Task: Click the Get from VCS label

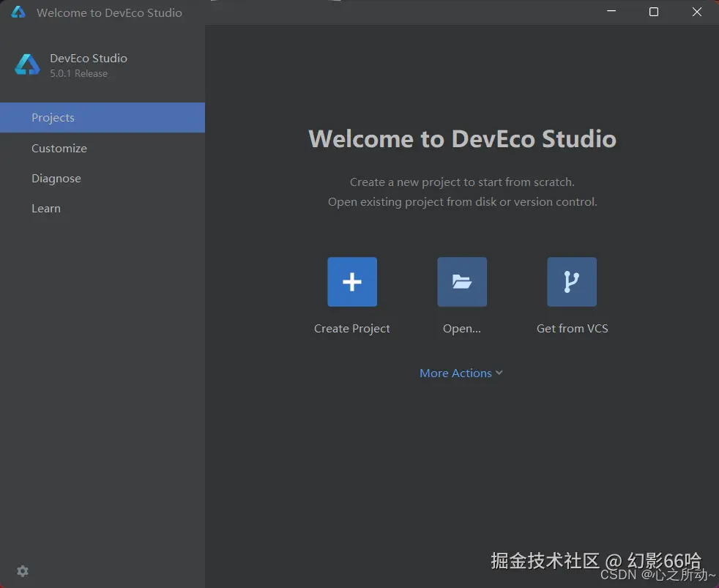Action: click(x=573, y=328)
